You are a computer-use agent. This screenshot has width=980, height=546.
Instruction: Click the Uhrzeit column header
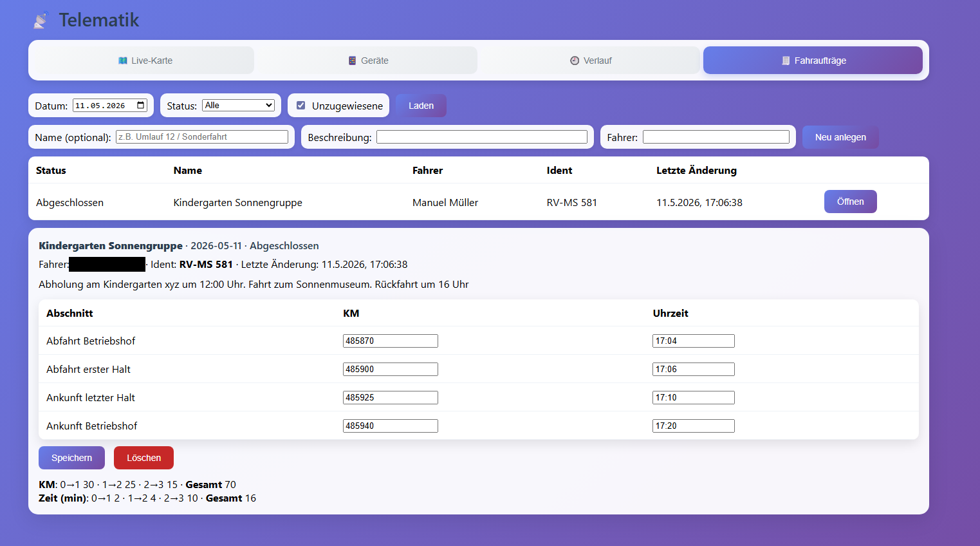(x=670, y=313)
